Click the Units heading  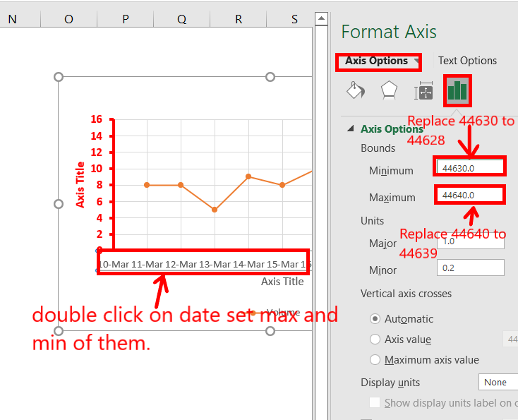click(x=373, y=221)
